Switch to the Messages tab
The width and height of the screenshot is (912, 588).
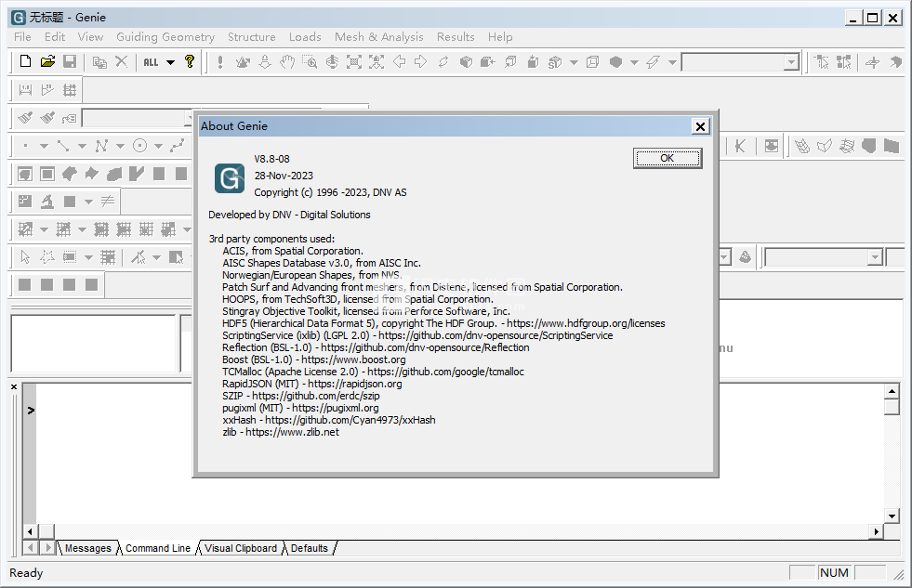[87, 548]
